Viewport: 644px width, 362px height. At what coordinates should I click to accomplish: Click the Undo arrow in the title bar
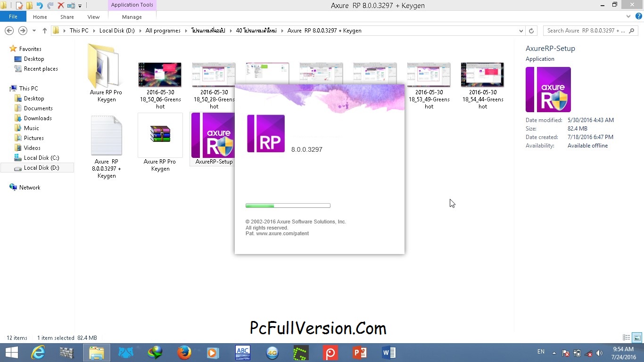(40, 6)
